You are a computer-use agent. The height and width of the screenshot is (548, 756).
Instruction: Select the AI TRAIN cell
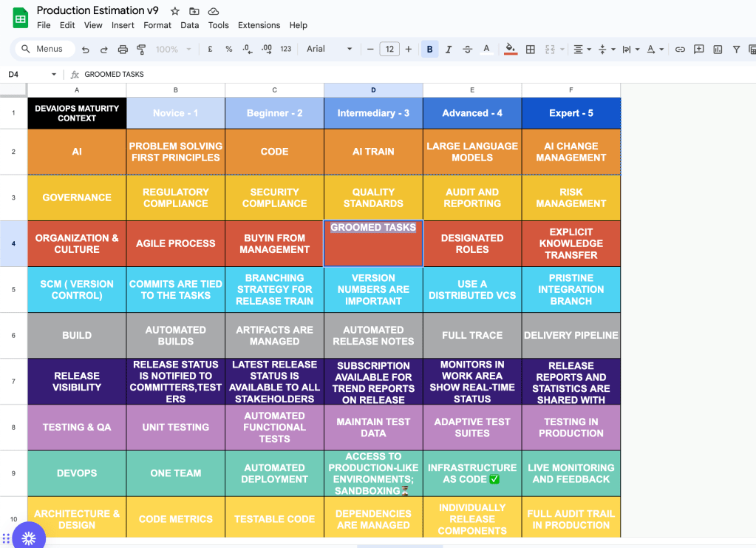coord(373,152)
